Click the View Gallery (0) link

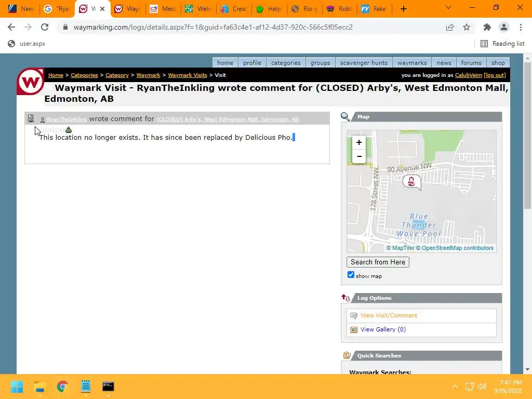pos(383,329)
